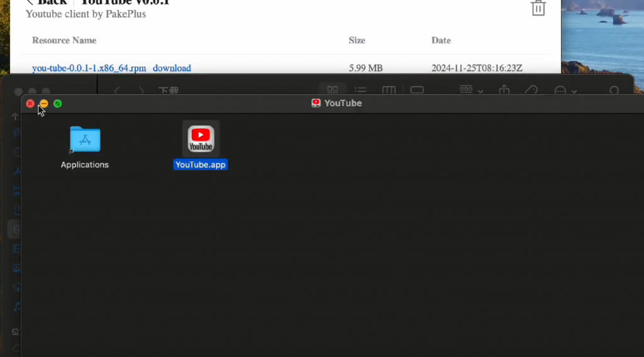This screenshot has height=357, width=644.
Task: Click the Date column header
Action: 441,40
